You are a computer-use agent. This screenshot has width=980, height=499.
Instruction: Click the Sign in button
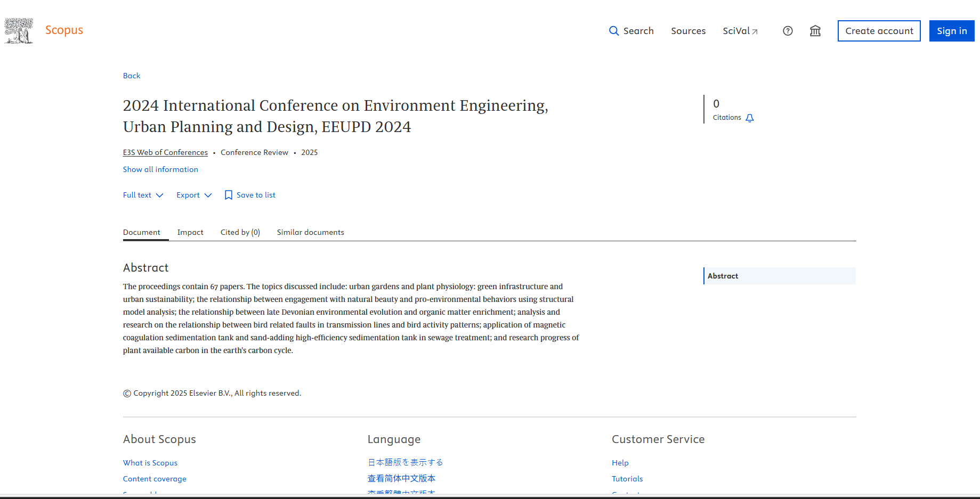tap(952, 31)
